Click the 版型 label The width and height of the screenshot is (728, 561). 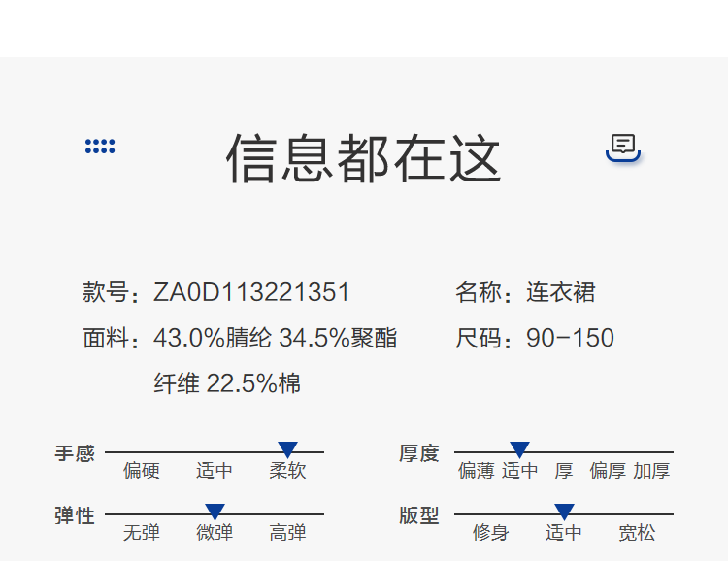(418, 515)
